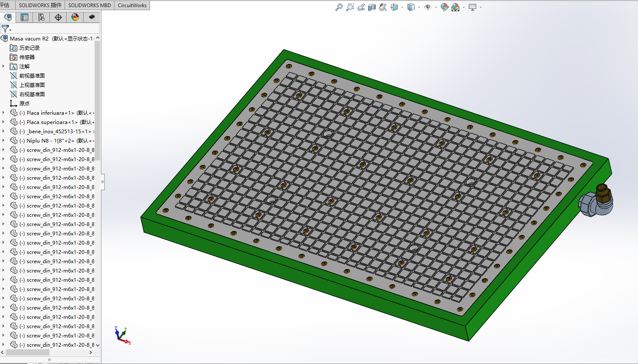
Task: Click the 原点 origin icon
Action: click(x=14, y=103)
